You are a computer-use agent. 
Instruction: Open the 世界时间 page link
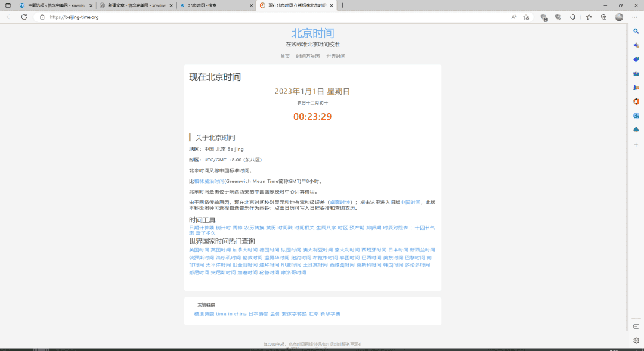(x=336, y=55)
